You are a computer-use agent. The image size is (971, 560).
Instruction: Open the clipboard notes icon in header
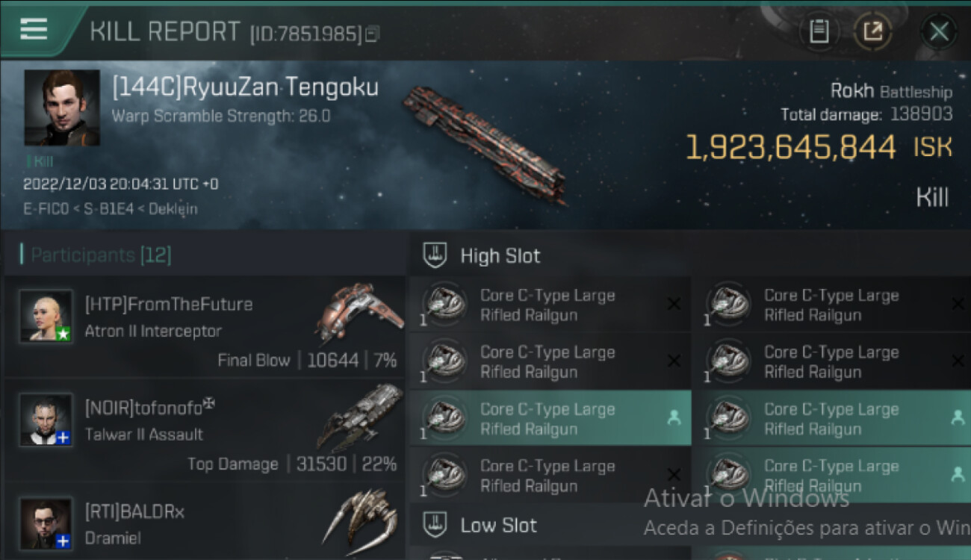point(819,31)
